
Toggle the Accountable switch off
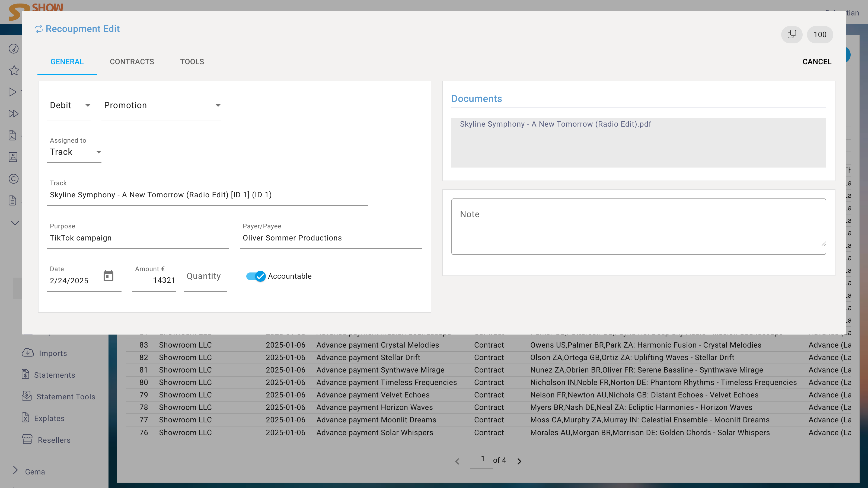pos(256,276)
